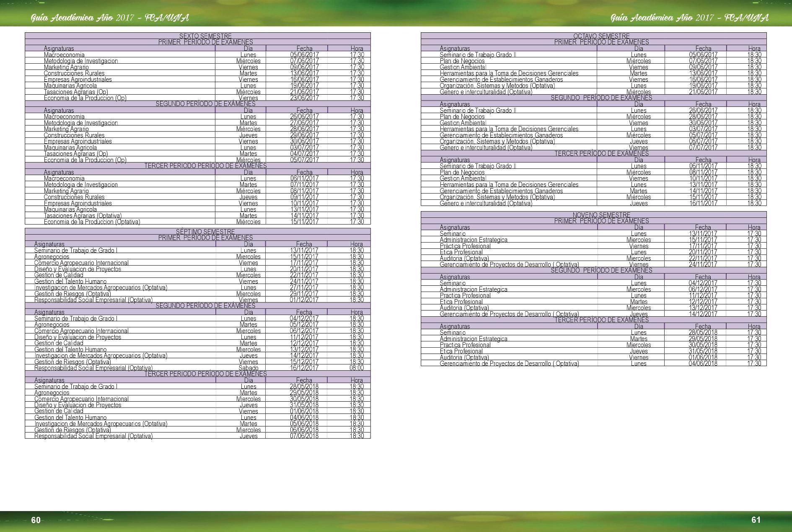Viewport: 792px width, 532px height.
Task: Select the date 05/12/2017
Action: click(304, 325)
